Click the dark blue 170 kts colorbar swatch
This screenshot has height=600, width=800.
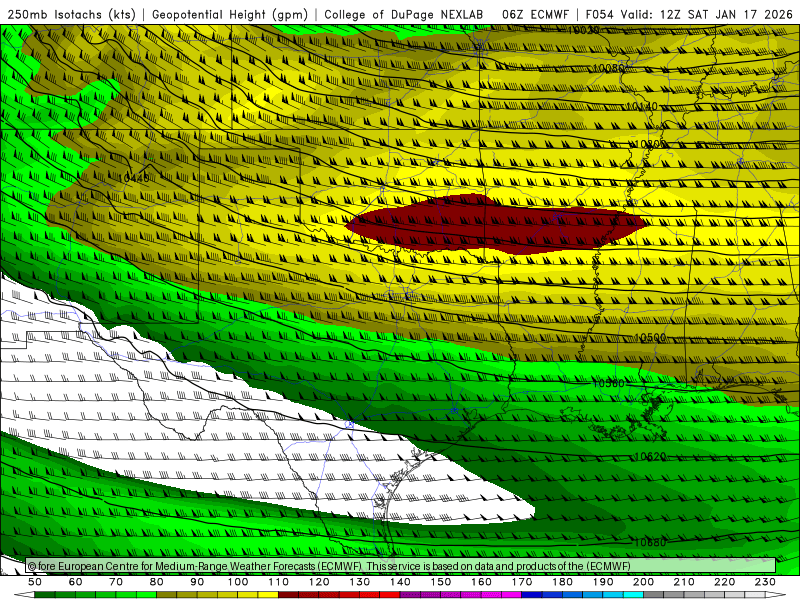tap(532, 595)
